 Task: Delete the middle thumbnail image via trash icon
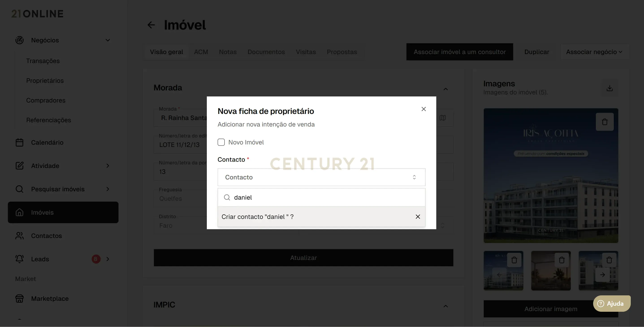(562, 260)
